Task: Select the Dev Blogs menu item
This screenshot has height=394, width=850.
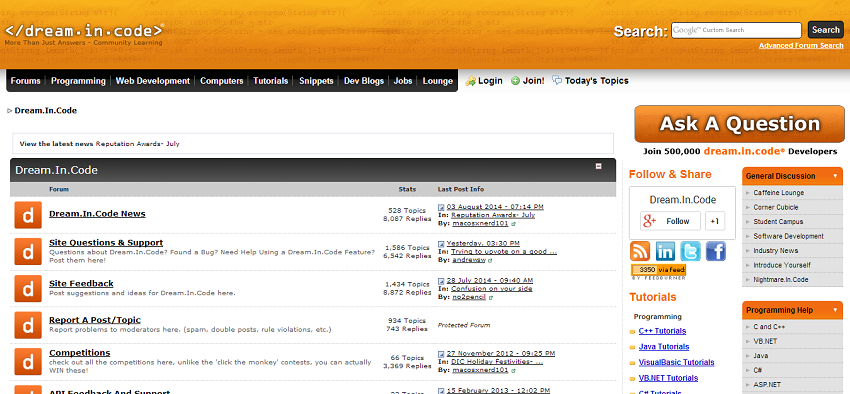Action: (364, 81)
